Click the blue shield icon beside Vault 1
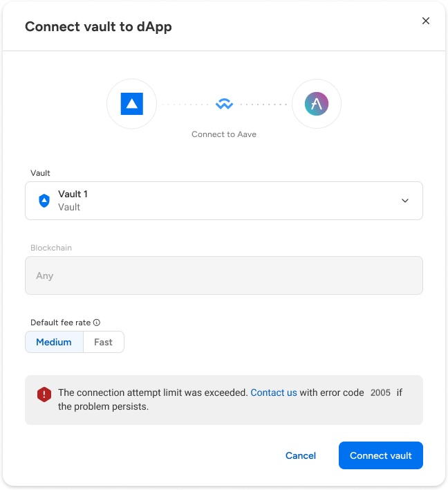The height and width of the screenshot is (490, 448). coord(44,201)
